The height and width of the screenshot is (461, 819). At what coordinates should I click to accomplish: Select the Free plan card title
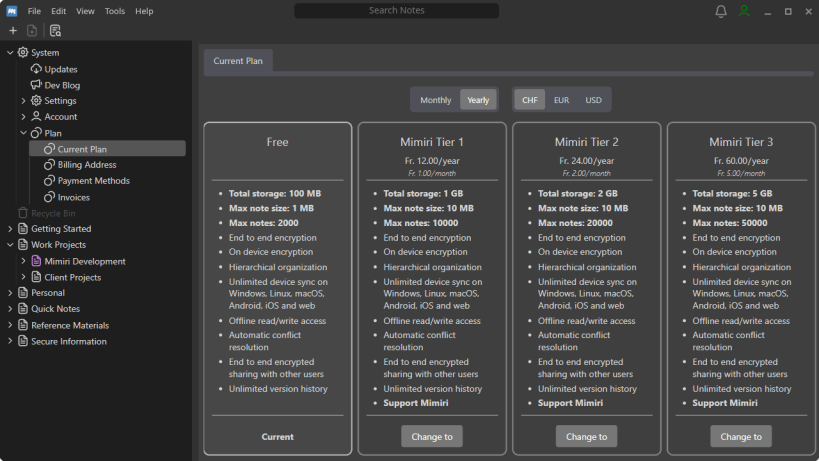pyautogui.click(x=277, y=142)
